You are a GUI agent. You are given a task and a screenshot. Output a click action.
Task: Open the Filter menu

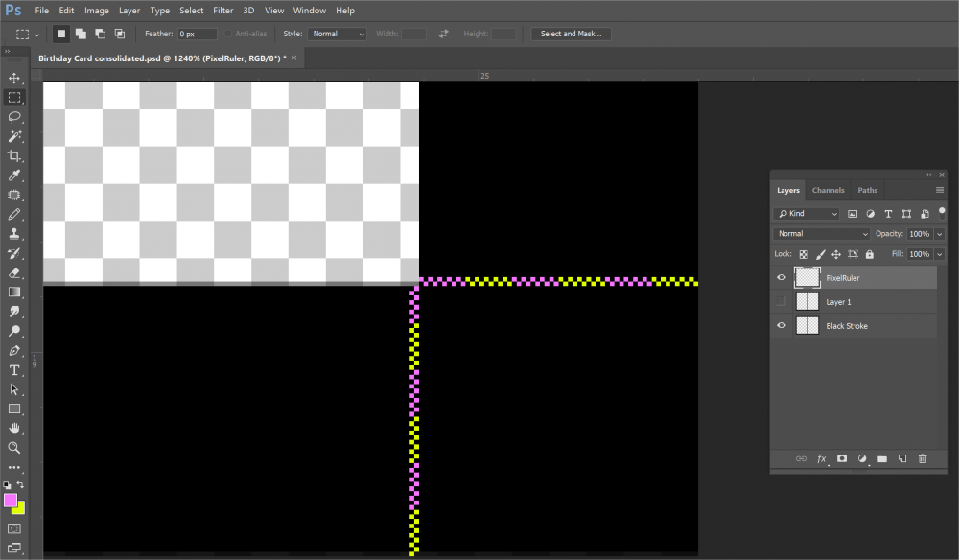click(x=222, y=11)
